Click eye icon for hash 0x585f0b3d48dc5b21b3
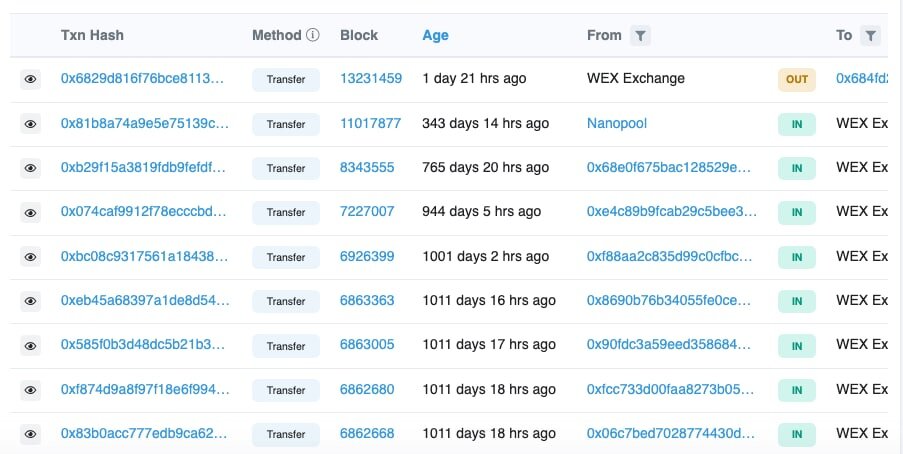The image size is (903, 454). tap(30, 345)
